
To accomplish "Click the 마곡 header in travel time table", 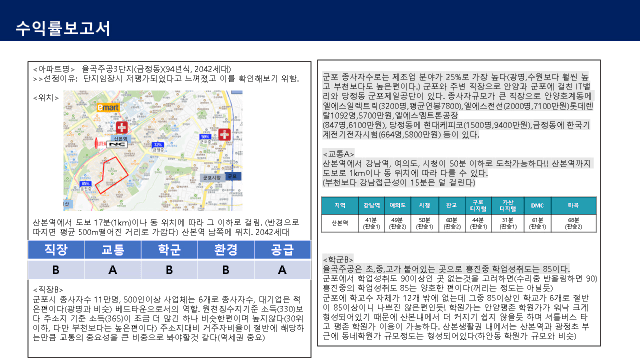I will [573, 206].
